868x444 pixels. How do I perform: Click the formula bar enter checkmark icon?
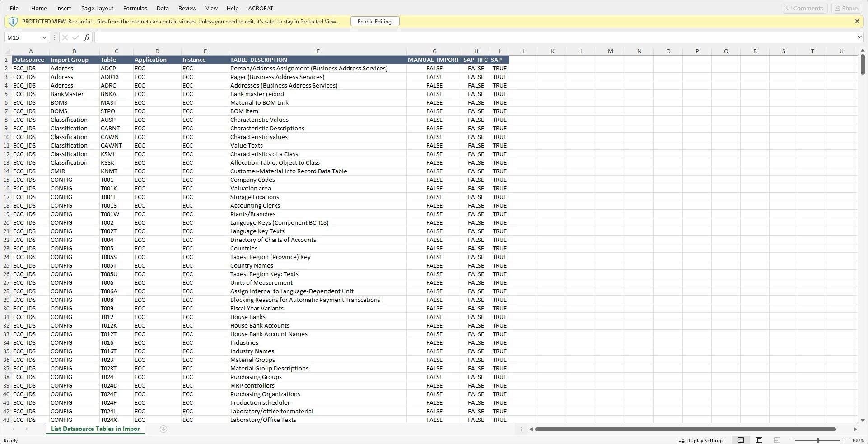click(x=75, y=37)
